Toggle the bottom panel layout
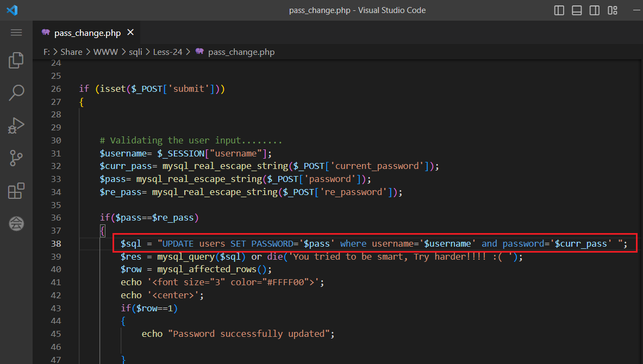The image size is (643, 364). 577,10
